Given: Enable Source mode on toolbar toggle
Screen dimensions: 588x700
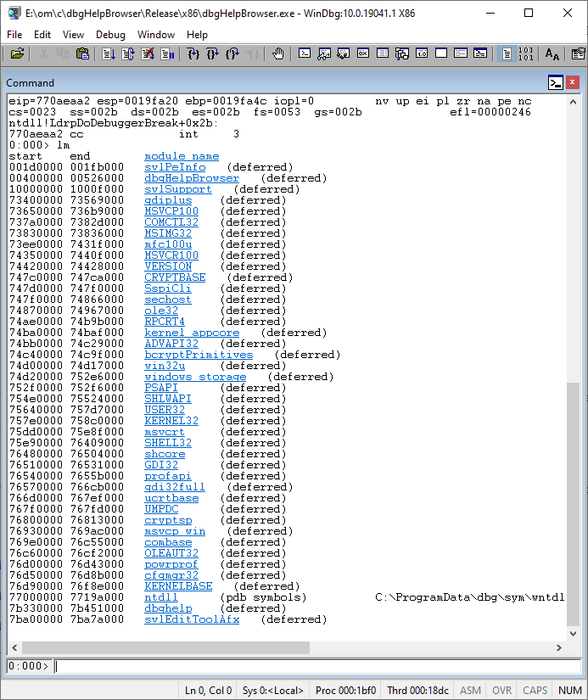Looking at the screenshot, I should pos(507,54).
